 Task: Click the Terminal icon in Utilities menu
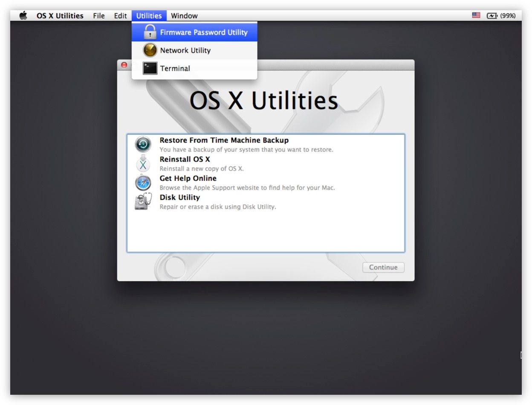[150, 68]
